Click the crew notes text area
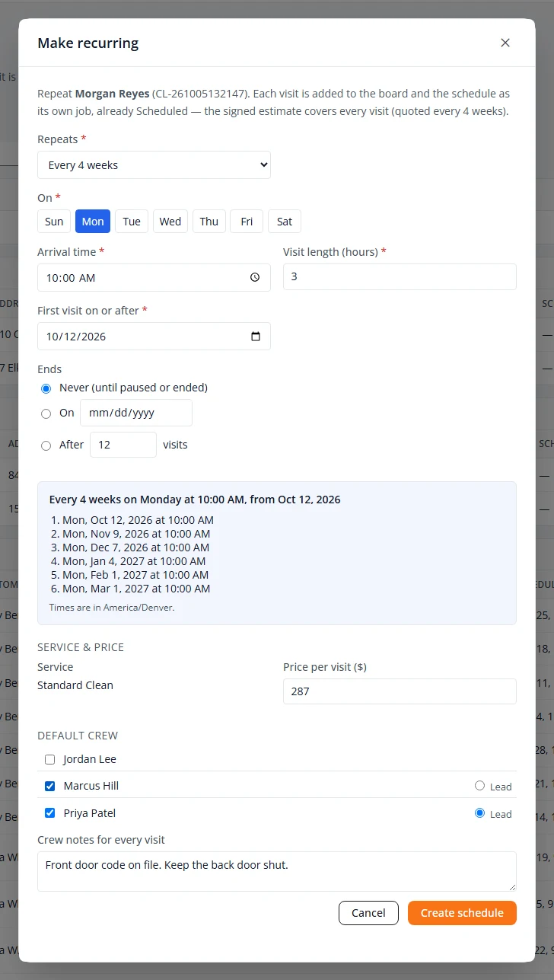Screen dimensions: 554x980 (x=277, y=871)
